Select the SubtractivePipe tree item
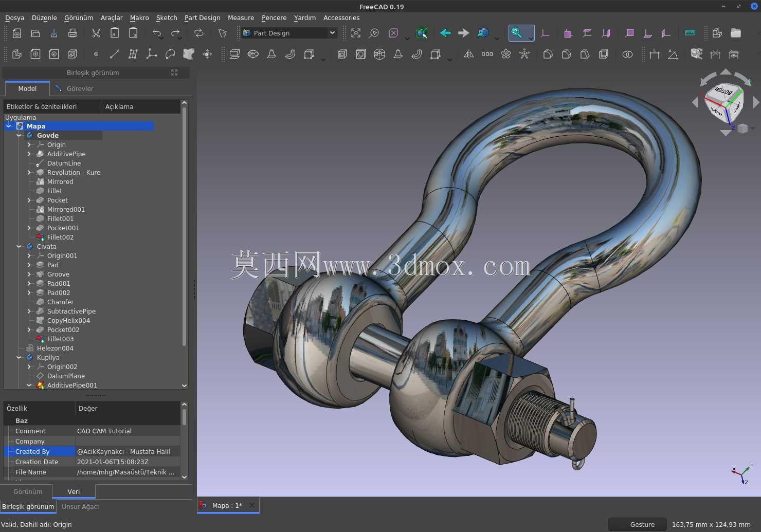 [x=71, y=311]
